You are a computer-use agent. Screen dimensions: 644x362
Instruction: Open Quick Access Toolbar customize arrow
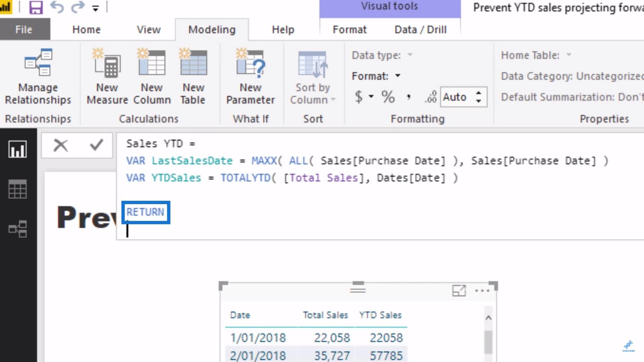coord(95,8)
